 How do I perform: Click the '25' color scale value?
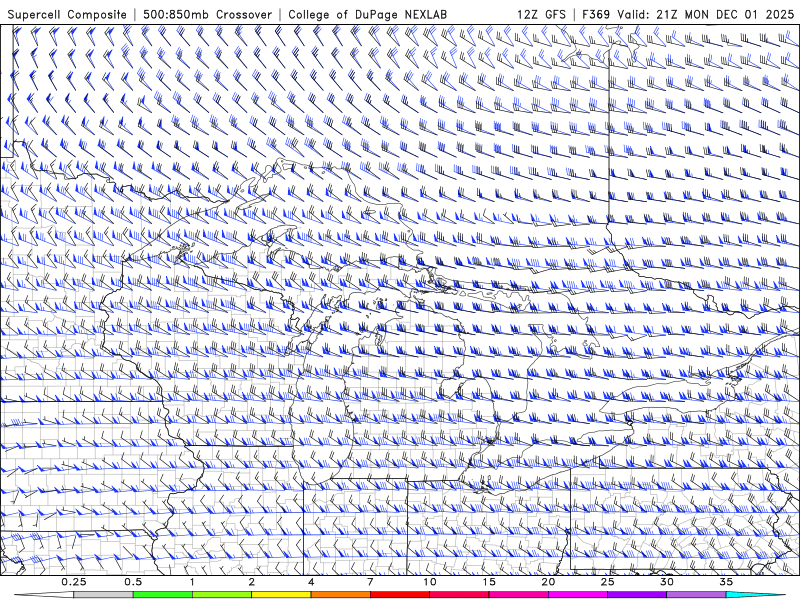(608, 582)
